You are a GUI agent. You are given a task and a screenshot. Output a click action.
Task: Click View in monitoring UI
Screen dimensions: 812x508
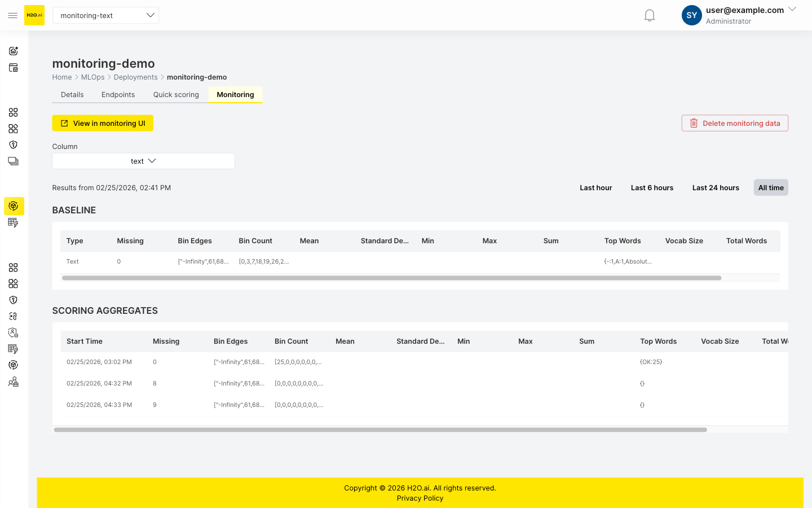coord(103,122)
